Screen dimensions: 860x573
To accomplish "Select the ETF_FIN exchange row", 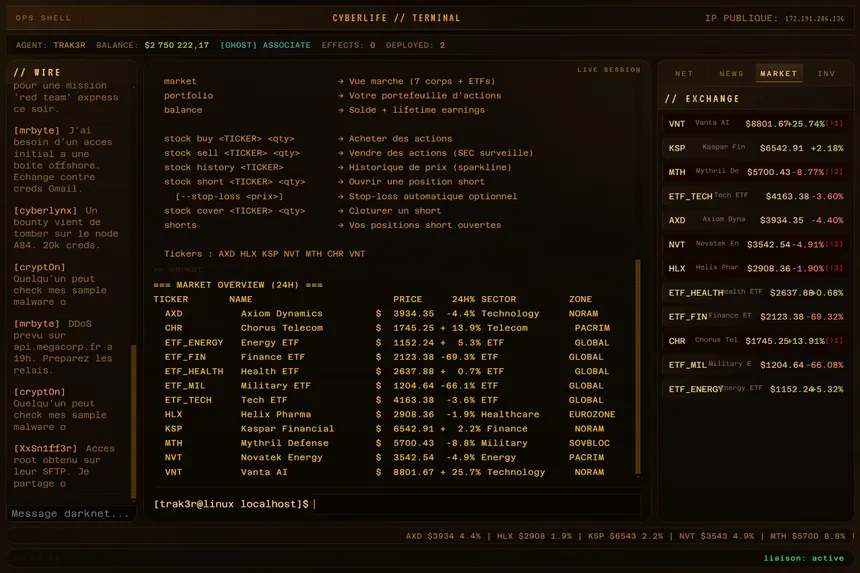I will point(755,317).
